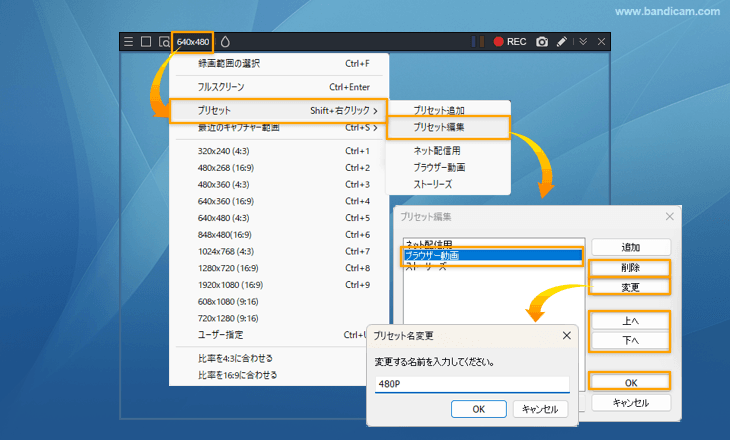Move preset up with 上へ button
The image size is (730, 440).
pyautogui.click(x=630, y=321)
